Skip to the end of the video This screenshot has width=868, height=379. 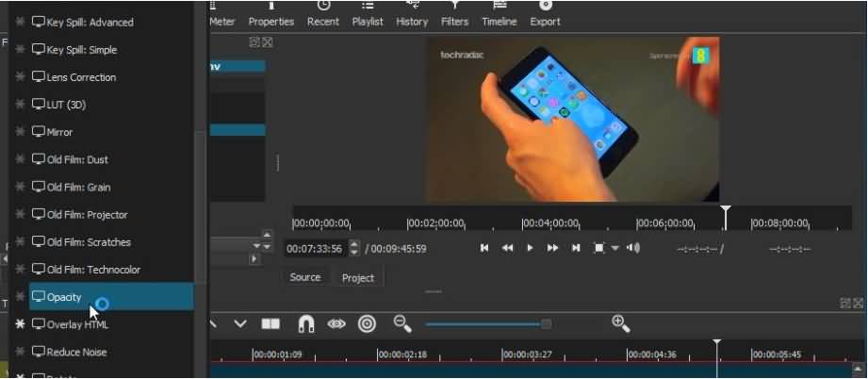click(576, 248)
